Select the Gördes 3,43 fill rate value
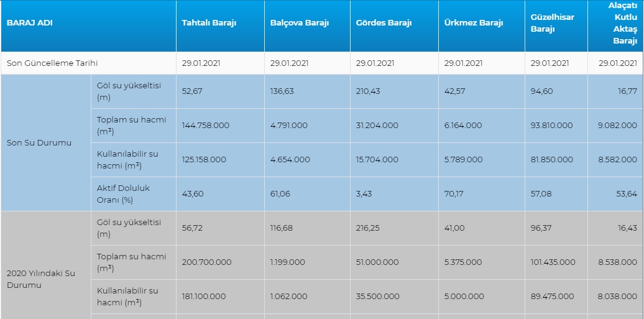The height and width of the screenshot is (319, 644). (364, 193)
